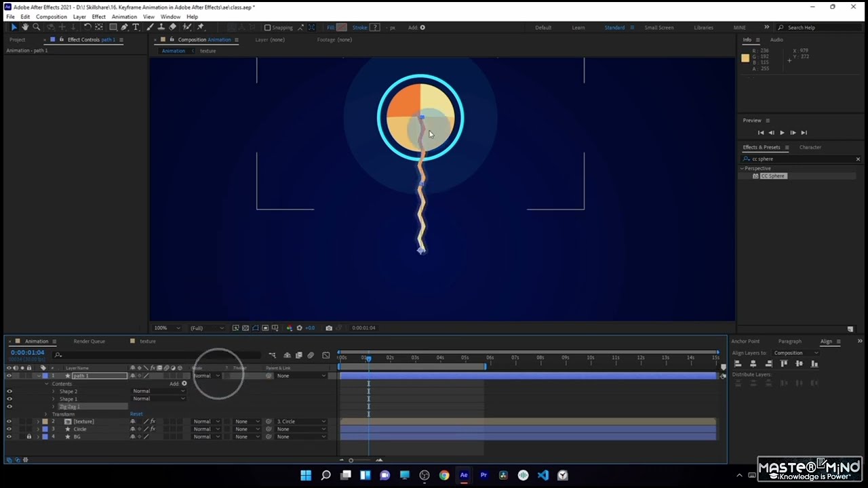The height and width of the screenshot is (488, 868).
Task: Unlock the BG layer lock toggle
Action: (28, 436)
